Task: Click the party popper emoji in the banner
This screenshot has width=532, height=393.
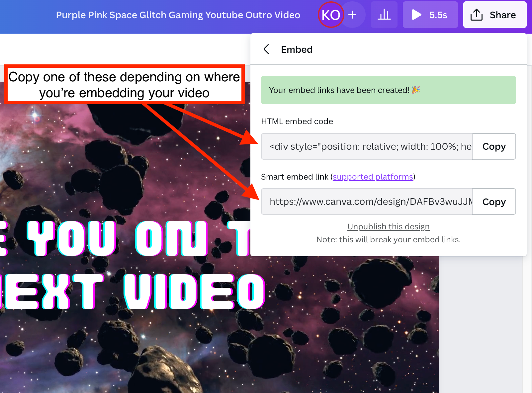Action: tap(415, 90)
